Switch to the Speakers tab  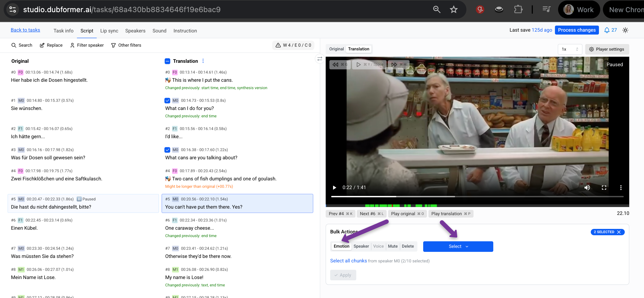tap(135, 31)
